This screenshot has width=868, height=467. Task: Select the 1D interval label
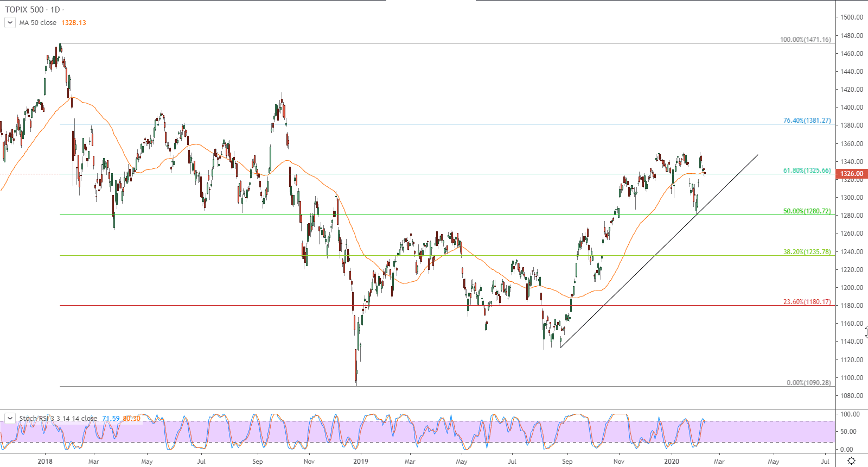click(x=55, y=10)
